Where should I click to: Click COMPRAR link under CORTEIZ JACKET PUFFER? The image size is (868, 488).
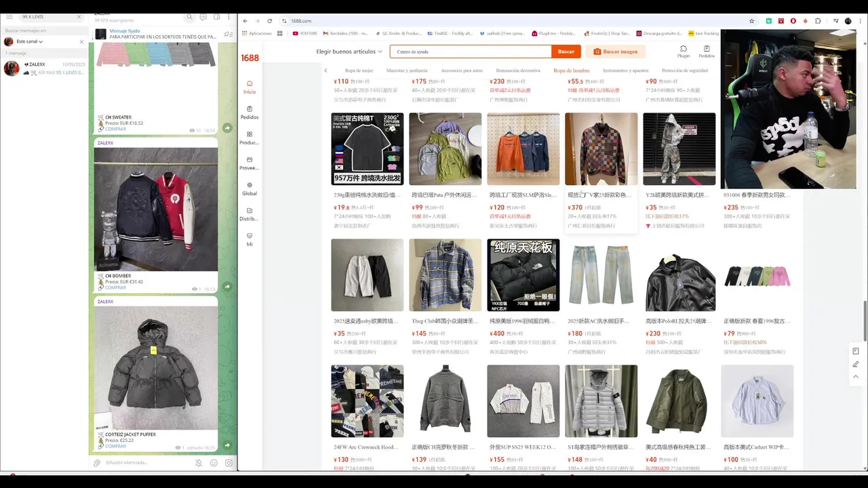tap(115, 446)
